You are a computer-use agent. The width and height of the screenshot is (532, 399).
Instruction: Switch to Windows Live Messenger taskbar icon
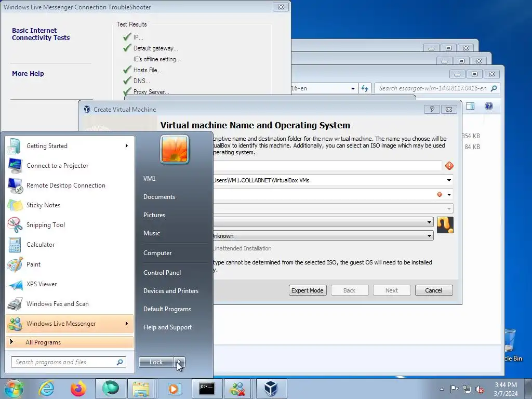pyautogui.click(x=237, y=389)
